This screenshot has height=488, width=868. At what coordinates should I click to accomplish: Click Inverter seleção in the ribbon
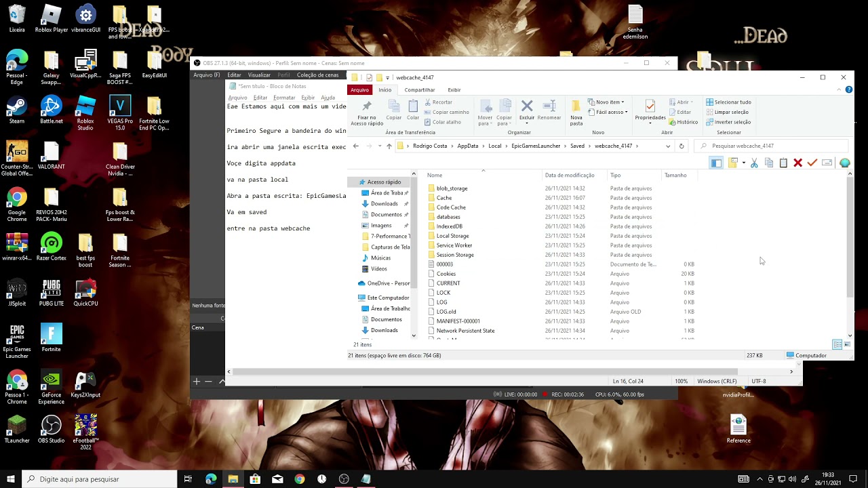728,122
